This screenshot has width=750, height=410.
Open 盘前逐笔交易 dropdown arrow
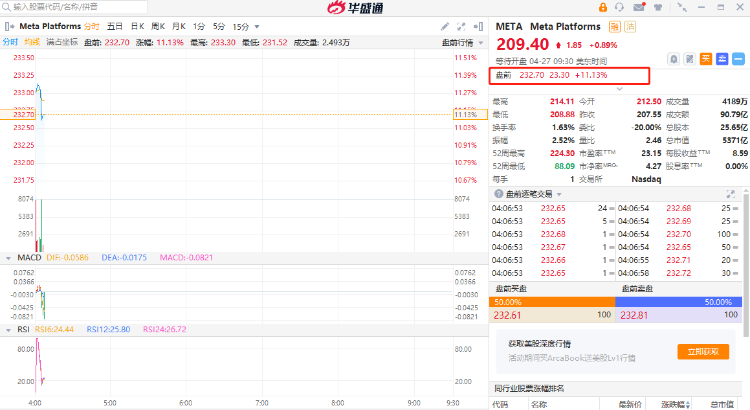click(559, 194)
